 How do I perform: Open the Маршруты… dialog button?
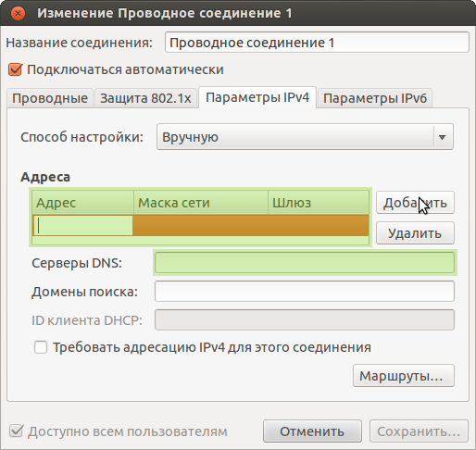click(x=404, y=376)
